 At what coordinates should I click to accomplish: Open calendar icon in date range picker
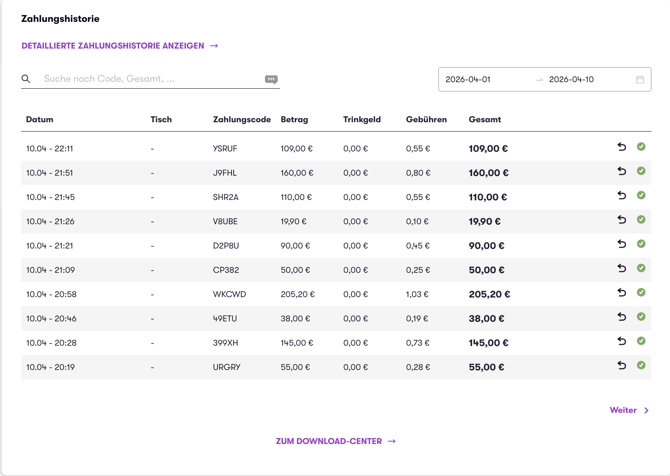click(x=640, y=79)
